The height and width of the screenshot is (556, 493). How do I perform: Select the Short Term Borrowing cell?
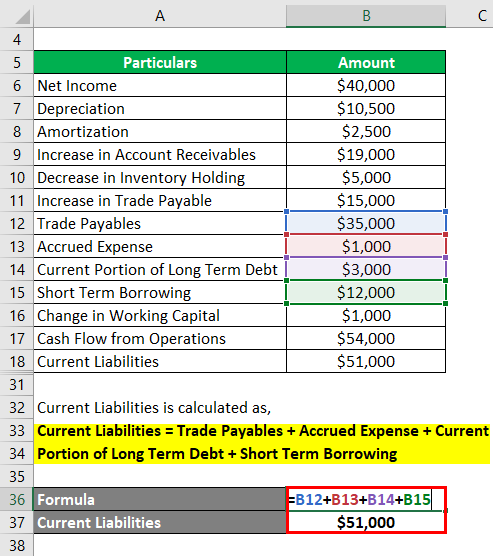click(x=160, y=293)
